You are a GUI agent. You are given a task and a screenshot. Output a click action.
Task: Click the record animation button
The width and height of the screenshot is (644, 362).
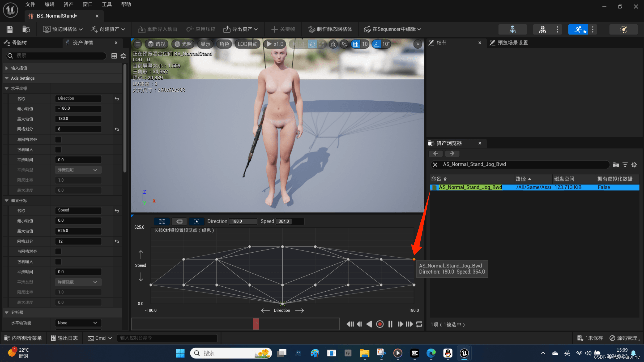[379, 325]
